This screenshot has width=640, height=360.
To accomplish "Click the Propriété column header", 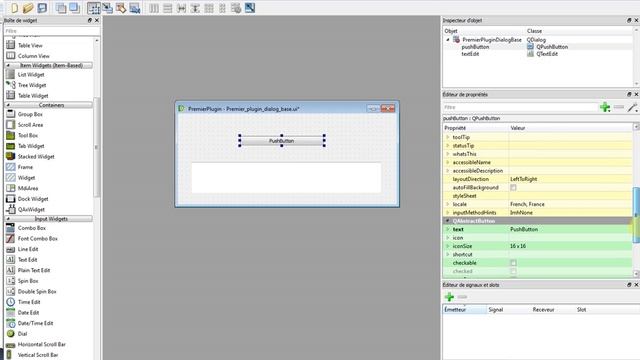I will click(476, 128).
